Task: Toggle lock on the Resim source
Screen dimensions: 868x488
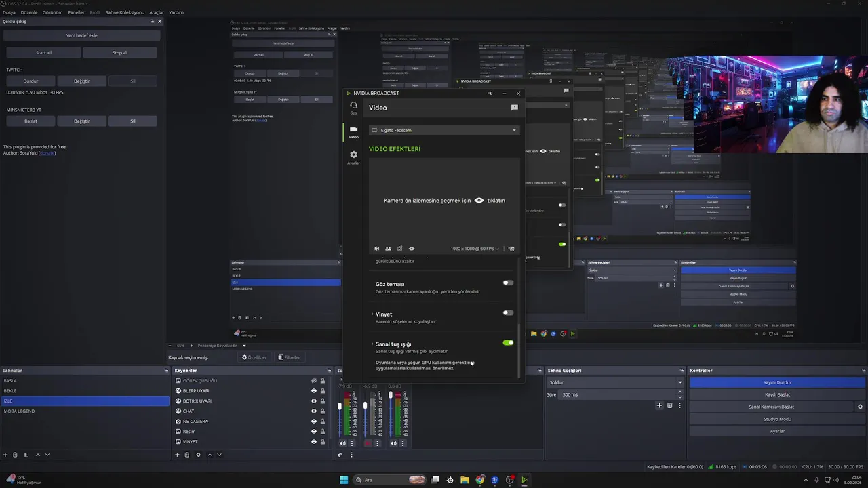Action: (322, 432)
